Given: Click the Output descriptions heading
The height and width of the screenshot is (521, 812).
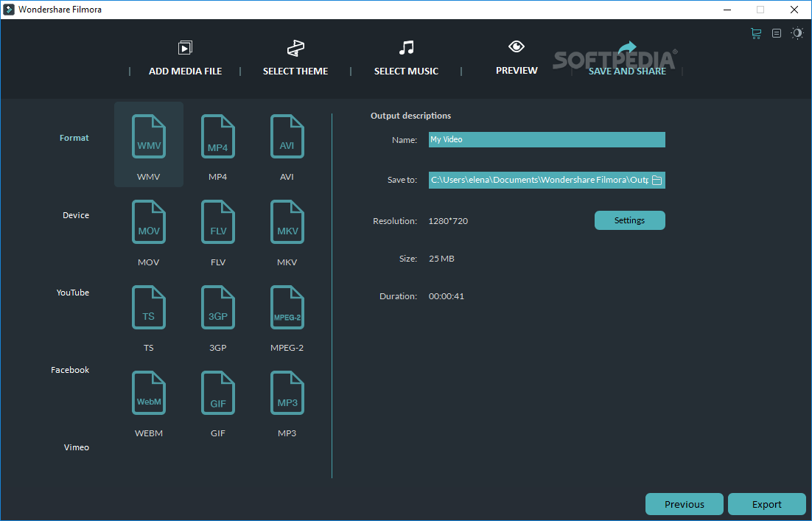Looking at the screenshot, I should click(410, 116).
